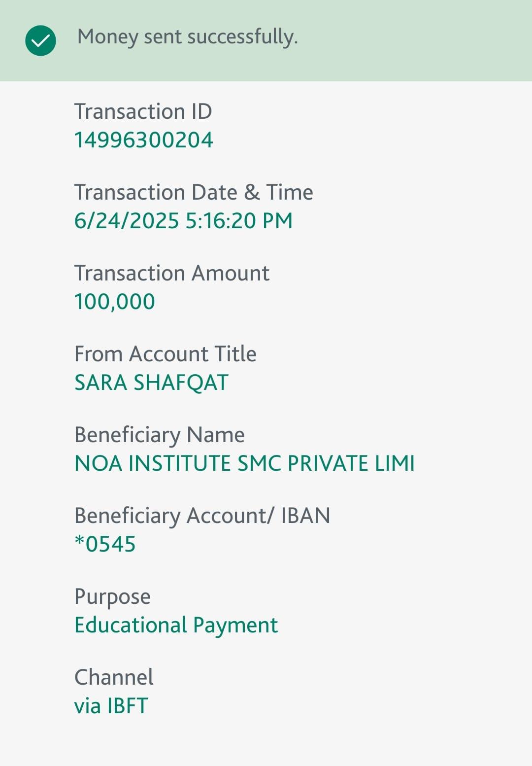This screenshot has width=532, height=766.
Task: Click the Transaction Date & Time label
Action: (193, 192)
